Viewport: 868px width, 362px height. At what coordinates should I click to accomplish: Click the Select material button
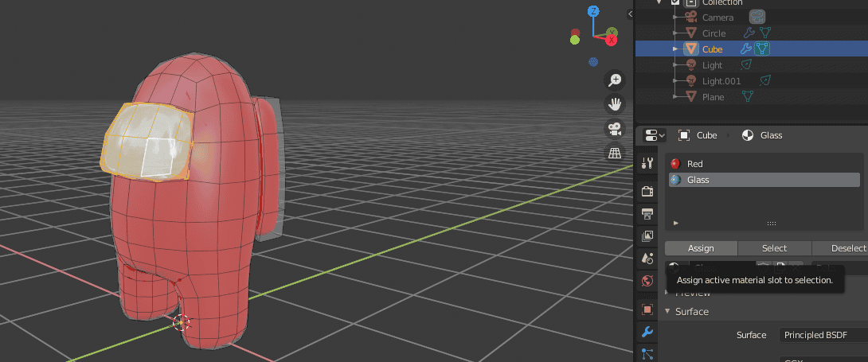pos(775,248)
